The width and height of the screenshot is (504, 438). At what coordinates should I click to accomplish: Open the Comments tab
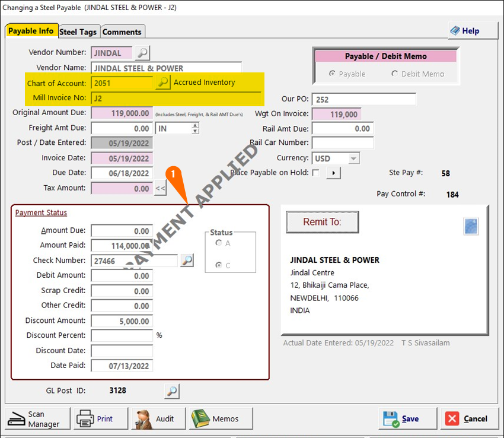pyautogui.click(x=122, y=32)
